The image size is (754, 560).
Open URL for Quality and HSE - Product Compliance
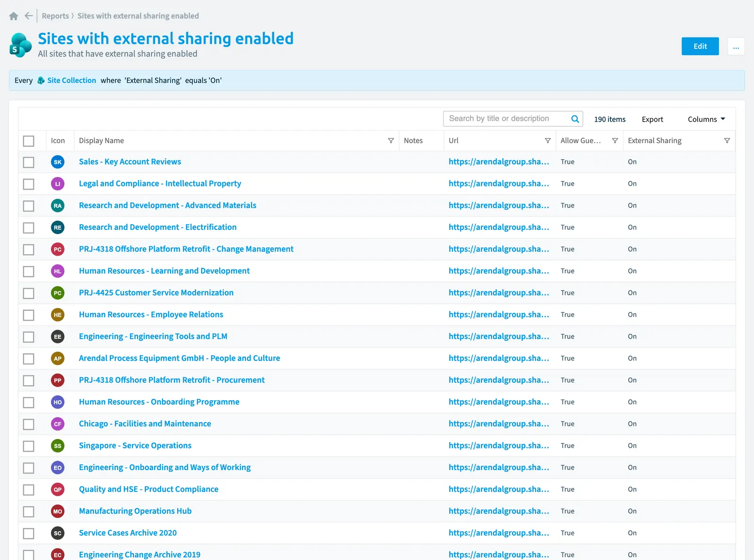point(499,489)
